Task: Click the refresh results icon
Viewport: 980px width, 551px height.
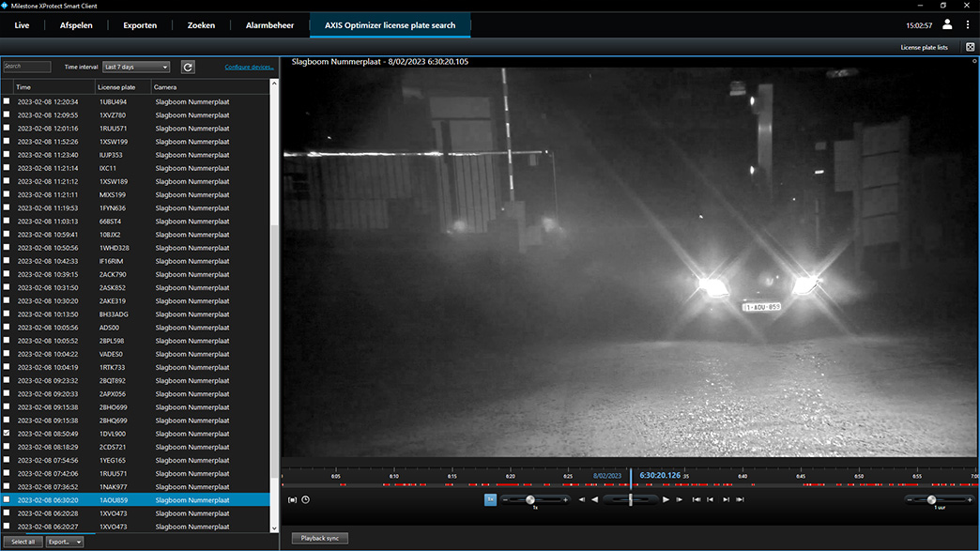Action: point(188,67)
